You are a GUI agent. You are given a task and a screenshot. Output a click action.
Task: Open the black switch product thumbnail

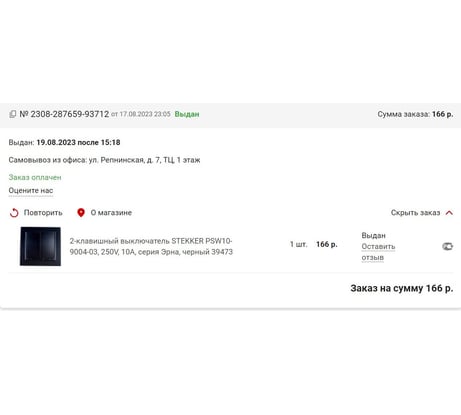click(40, 246)
